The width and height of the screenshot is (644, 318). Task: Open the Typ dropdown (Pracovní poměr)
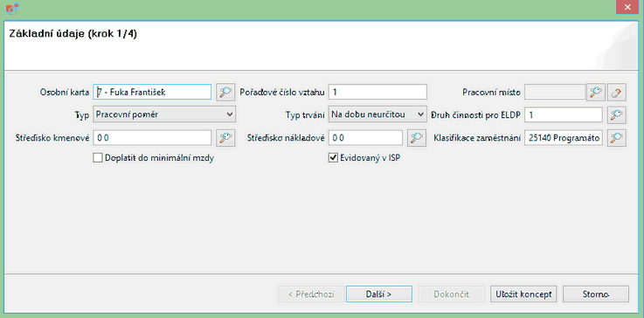point(164,114)
